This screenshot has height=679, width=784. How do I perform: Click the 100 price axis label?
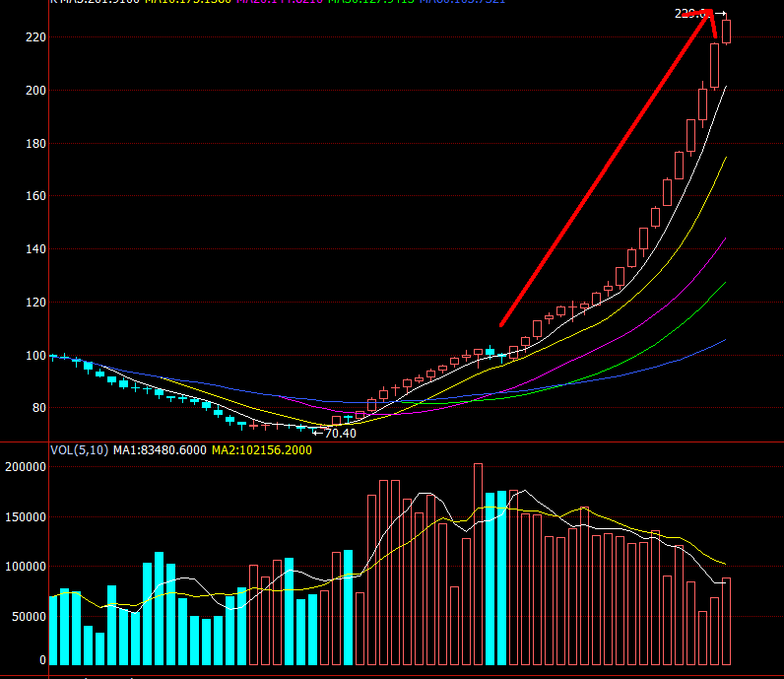pos(36,356)
